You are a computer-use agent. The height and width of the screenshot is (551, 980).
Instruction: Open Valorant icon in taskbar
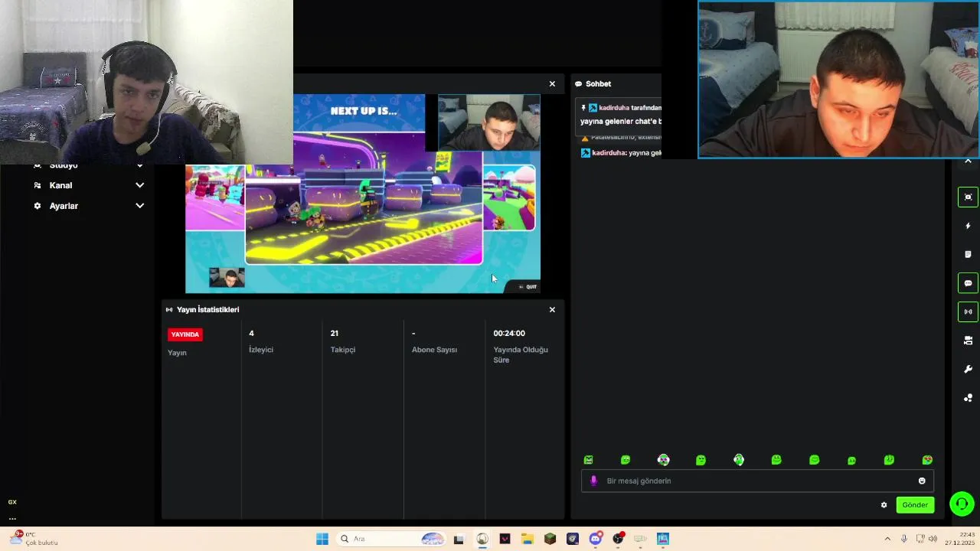[x=505, y=539]
